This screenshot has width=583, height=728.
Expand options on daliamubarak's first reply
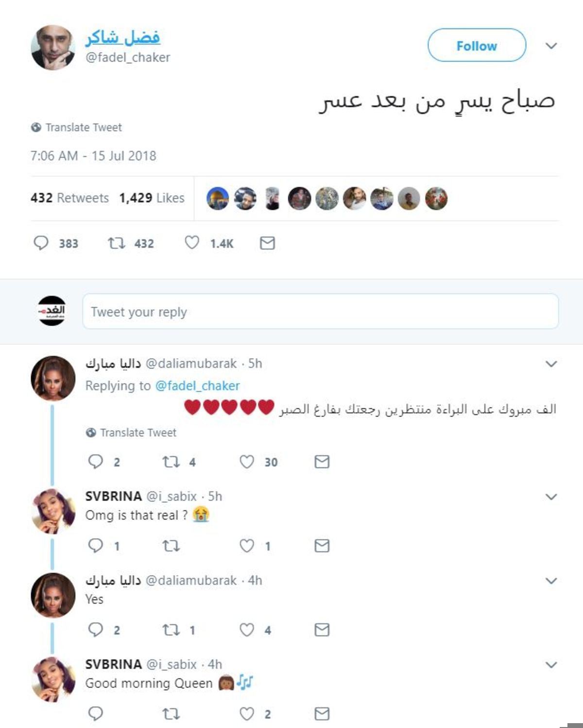(x=551, y=364)
